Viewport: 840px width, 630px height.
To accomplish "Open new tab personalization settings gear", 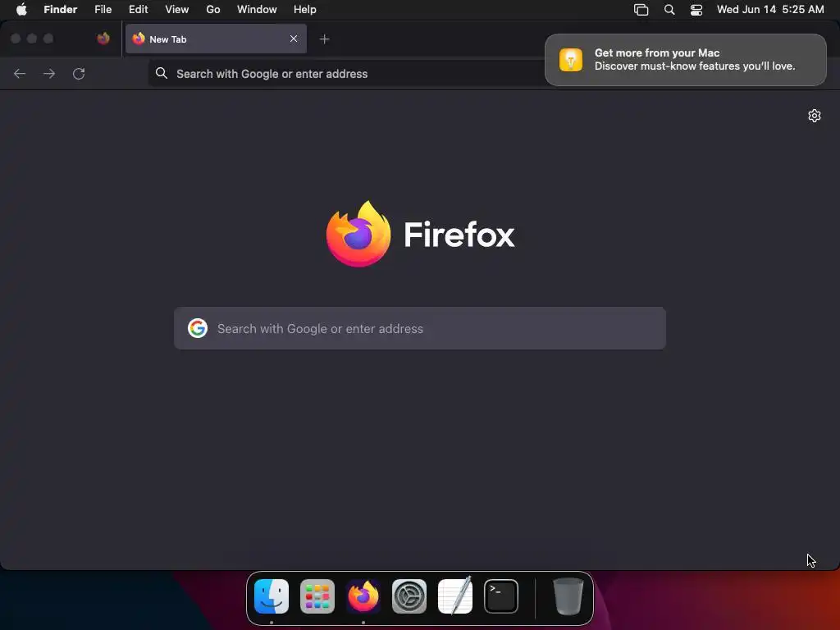I will pos(815,116).
